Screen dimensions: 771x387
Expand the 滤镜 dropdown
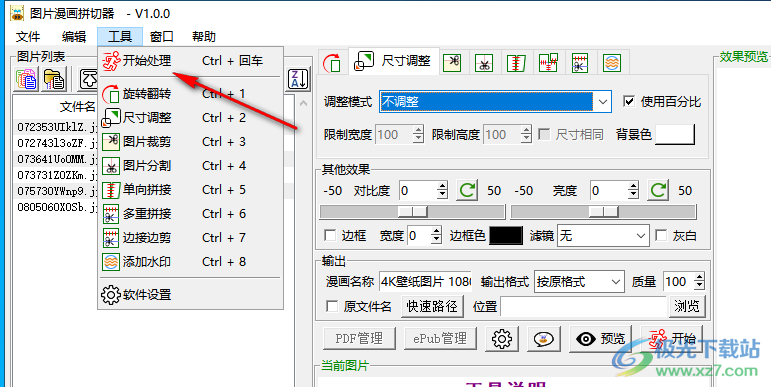(640, 236)
